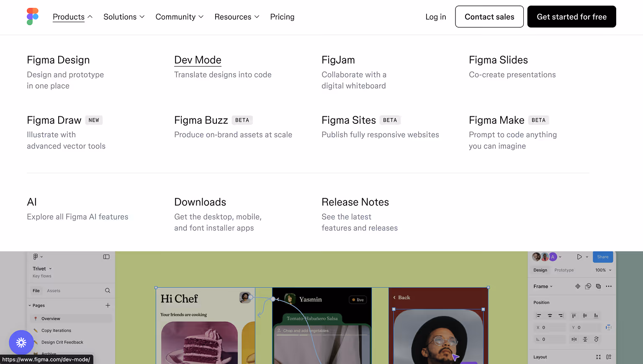Add auto layout from the Layout section icon
The width and height of the screenshot is (643, 364).
point(609,357)
